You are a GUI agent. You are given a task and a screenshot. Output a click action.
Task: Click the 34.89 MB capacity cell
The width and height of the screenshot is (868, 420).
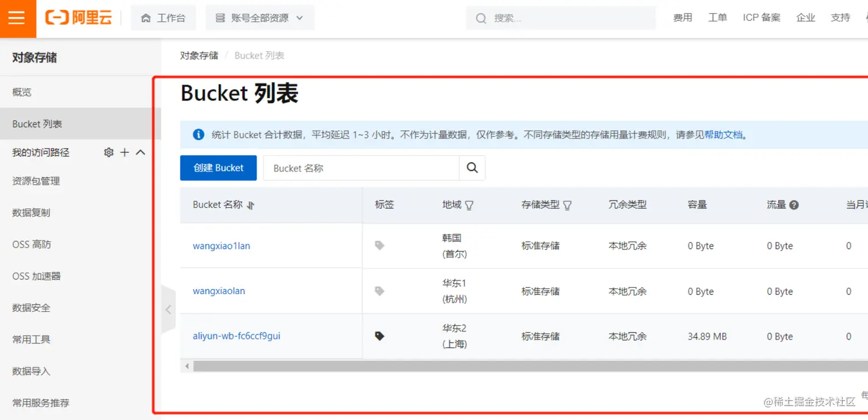[x=707, y=336]
